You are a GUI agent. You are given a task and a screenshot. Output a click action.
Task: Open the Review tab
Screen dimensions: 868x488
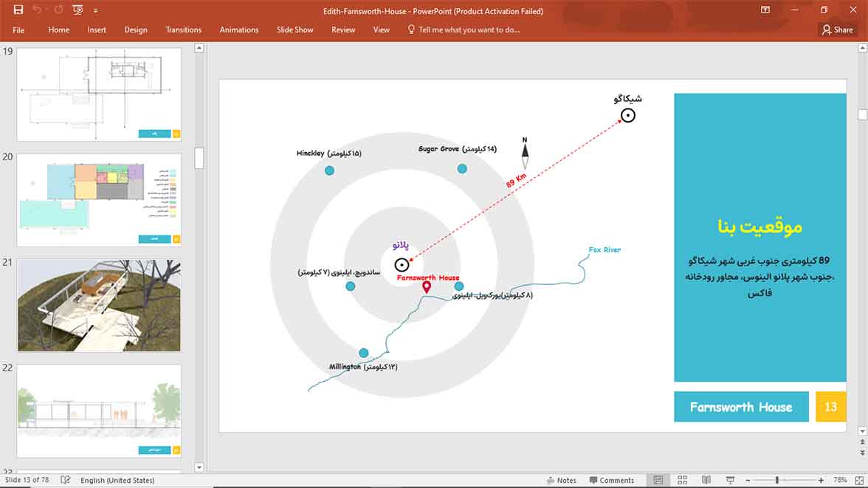[343, 30]
